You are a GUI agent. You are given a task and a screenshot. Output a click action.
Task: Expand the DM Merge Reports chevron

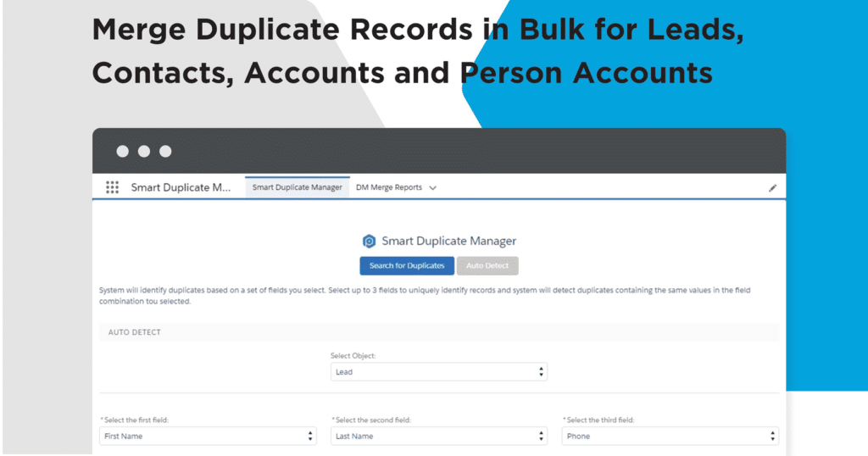click(433, 188)
